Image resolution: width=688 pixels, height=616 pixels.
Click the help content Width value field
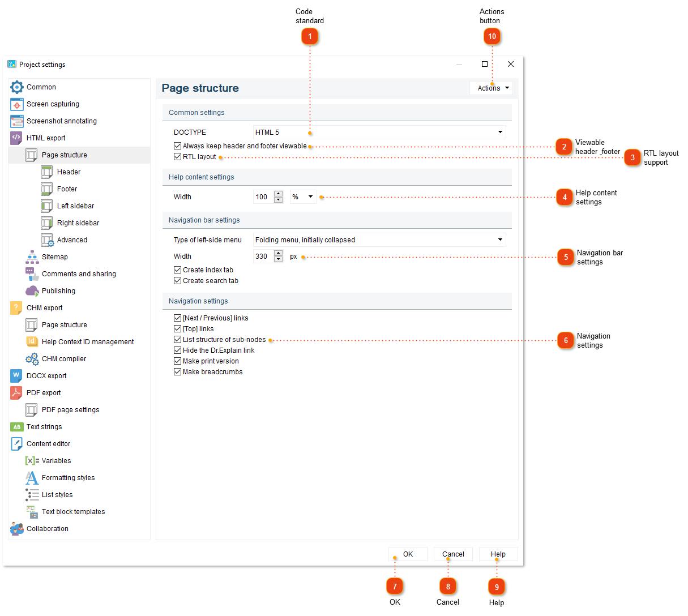[263, 197]
